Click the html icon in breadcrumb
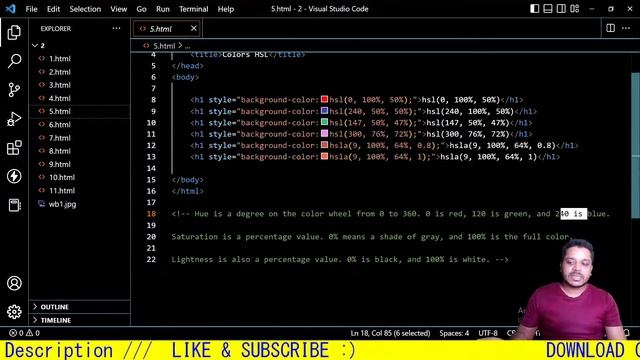Viewport: 640px width, 360px height. point(146,46)
